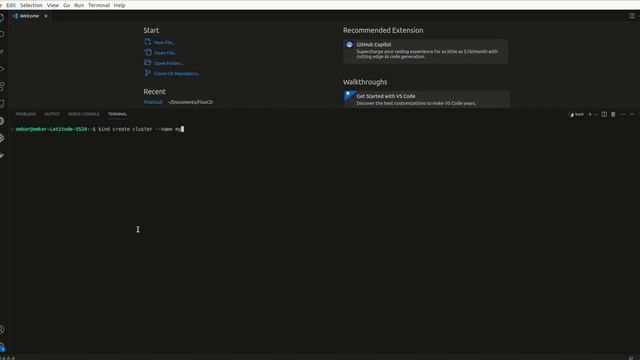Open Get Started with VS Code walkthrough

coord(427,99)
